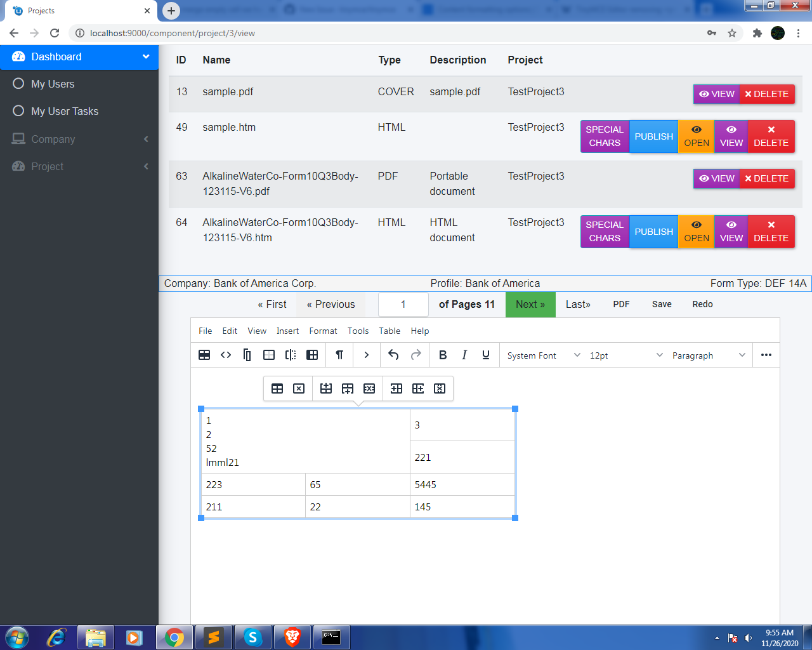Insert a column after using the column icon
Viewport: 812px width, 650px height.
(x=418, y=388)
